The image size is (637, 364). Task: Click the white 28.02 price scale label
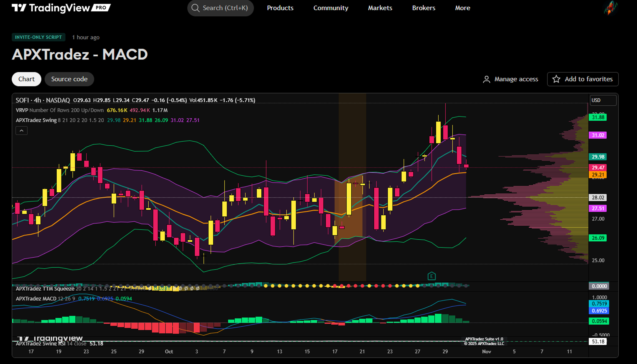click(598, 198)
